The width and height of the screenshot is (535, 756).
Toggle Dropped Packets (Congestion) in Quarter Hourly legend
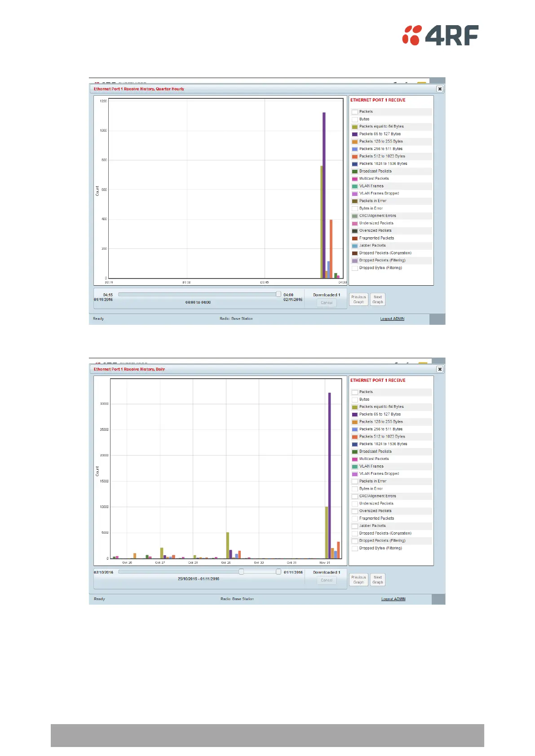[354, 253]
